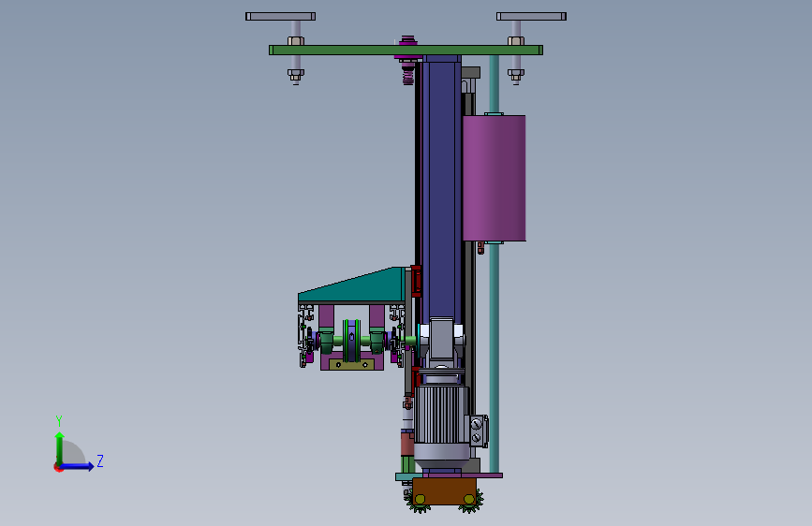Select the green horizontal top plate
812x526 pixels.
point(406,51)
